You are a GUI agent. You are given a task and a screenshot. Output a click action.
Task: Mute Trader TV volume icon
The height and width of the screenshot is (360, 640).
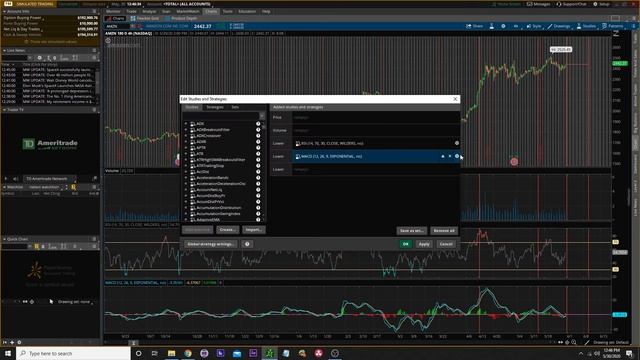coord(16,179)
